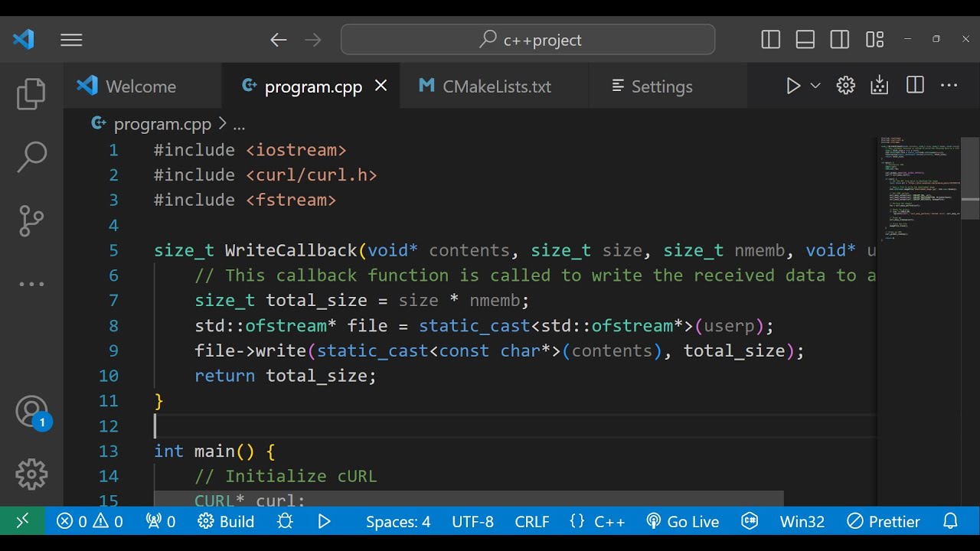Toggle the primary side bar layout button

pos(771,40)
